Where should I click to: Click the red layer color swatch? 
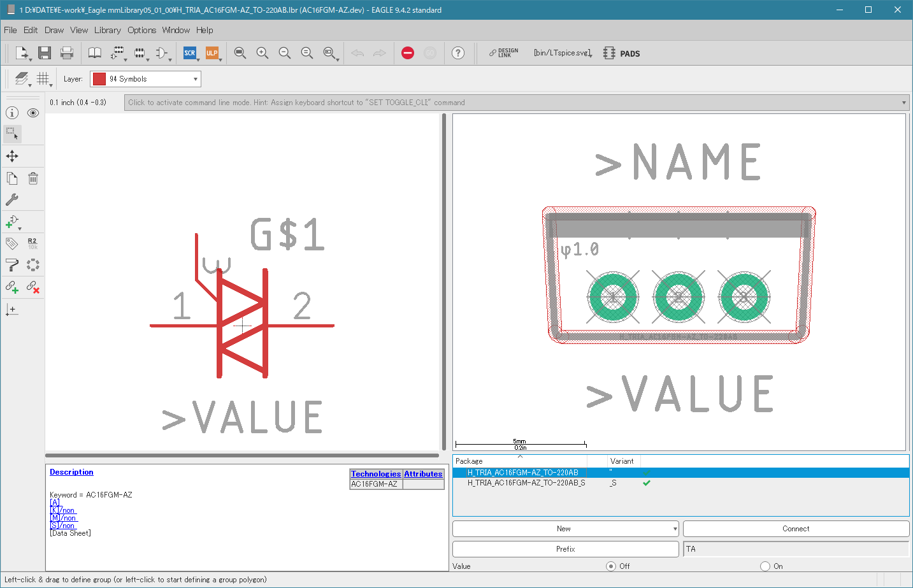(x=99, y=79)
